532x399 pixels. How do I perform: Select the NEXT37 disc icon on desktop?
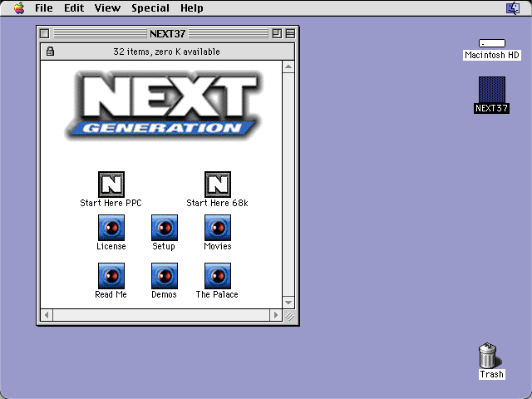click(492, 90)
